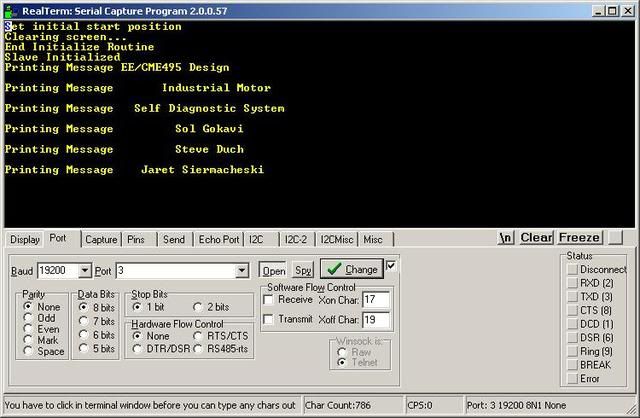Click the green checkmark Change button

(352, 269)
